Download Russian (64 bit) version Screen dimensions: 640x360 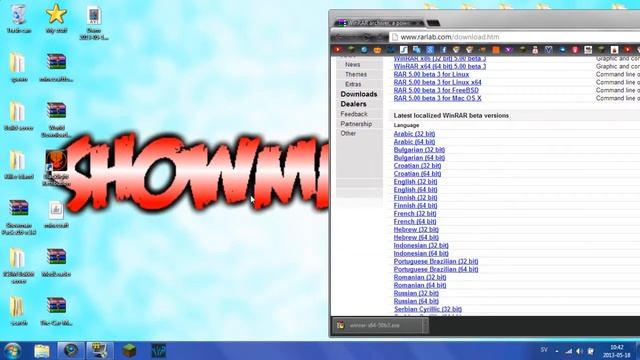pos(416,301)
